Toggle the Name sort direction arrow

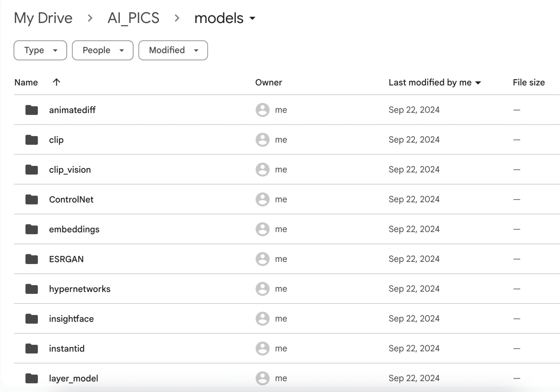(56, 82)
